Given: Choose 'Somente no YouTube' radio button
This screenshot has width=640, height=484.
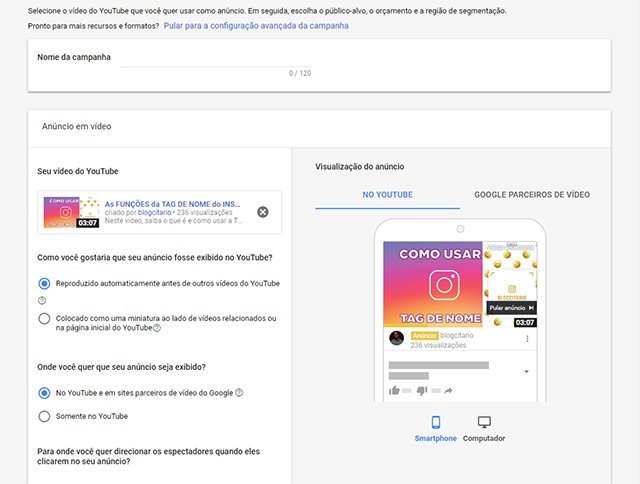Looking at the screenshot, I should pyautogui.click(x=44, y=416).
